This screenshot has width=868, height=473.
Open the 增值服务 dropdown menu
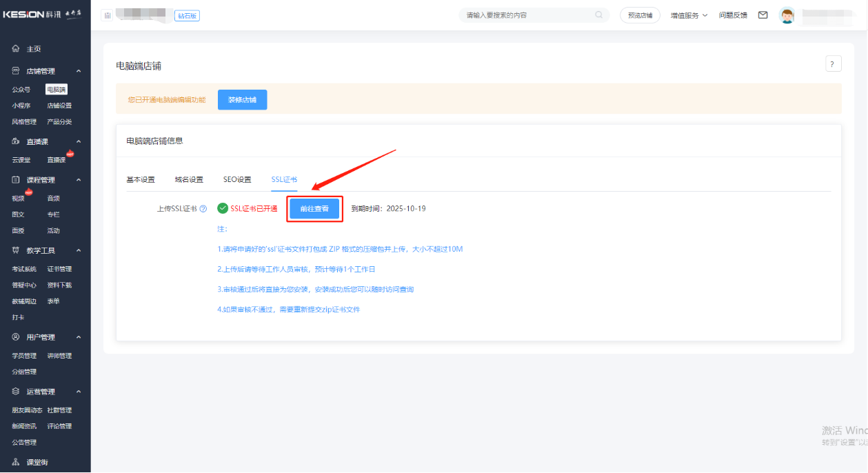pos(689,15)
